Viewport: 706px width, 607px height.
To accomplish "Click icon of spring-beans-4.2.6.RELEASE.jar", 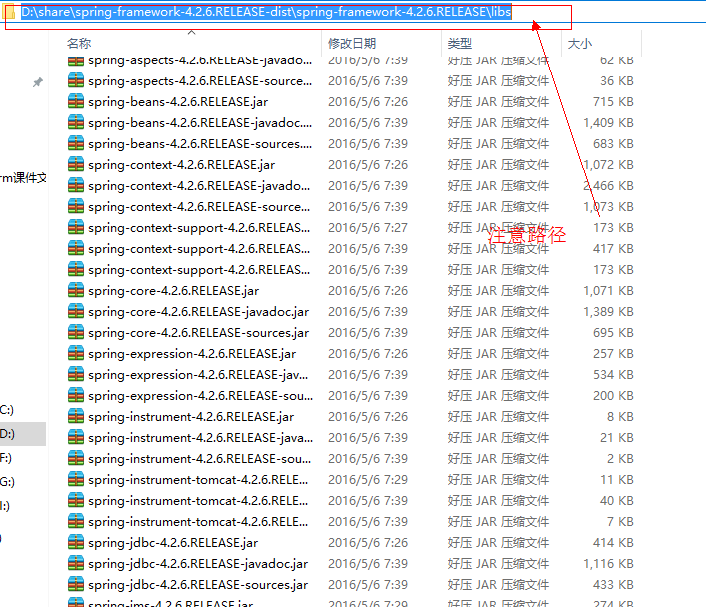I will [x=76, y=101].
